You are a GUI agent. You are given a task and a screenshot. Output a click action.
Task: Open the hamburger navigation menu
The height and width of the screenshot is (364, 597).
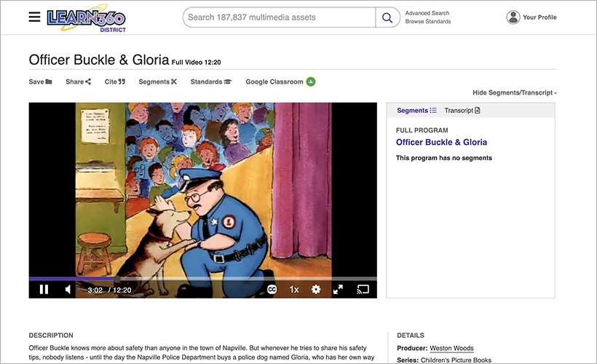point(34,17)
